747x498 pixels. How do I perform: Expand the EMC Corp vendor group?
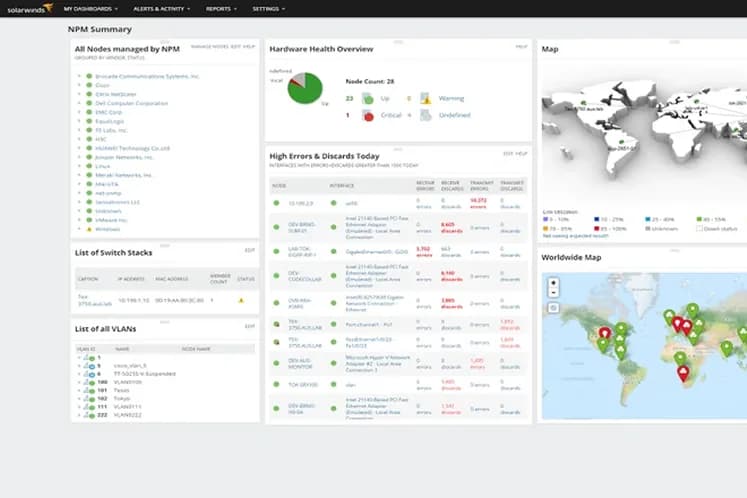tap(79, 112)
